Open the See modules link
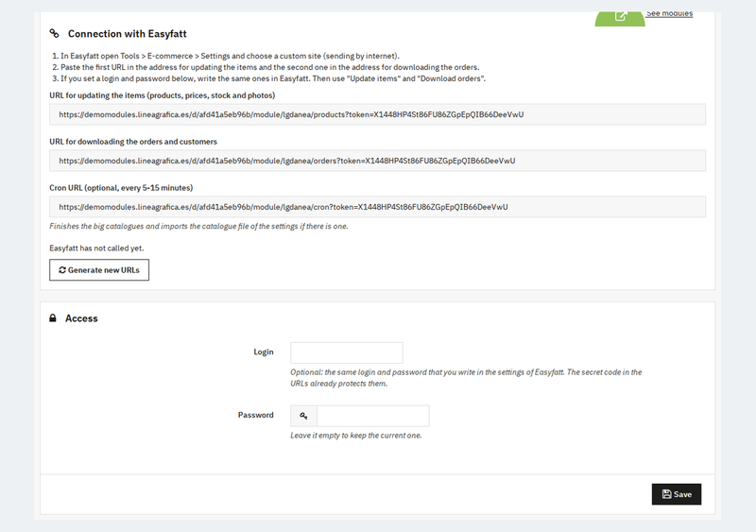Screen dimensions: 756x532 click(x=669, y=14)
